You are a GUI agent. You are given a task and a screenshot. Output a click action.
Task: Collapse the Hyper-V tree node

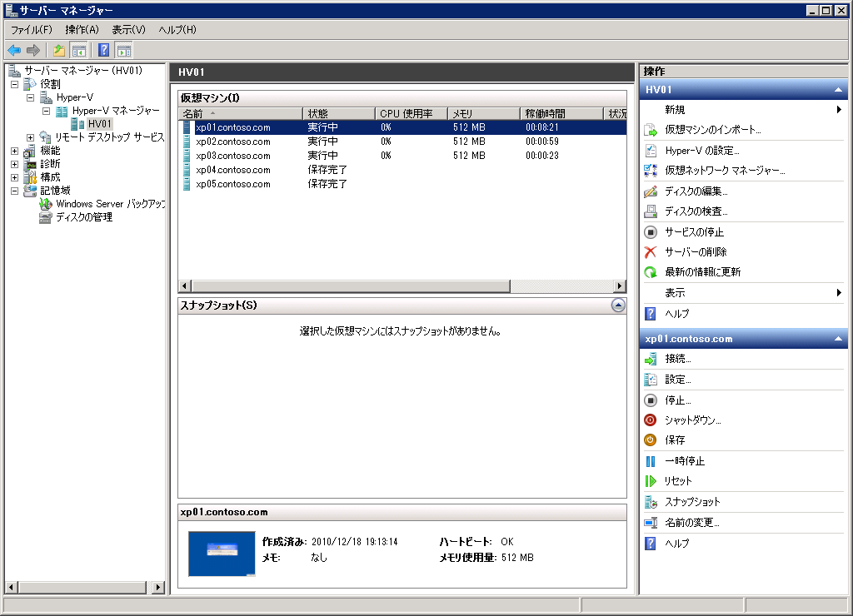pos(31,98)
